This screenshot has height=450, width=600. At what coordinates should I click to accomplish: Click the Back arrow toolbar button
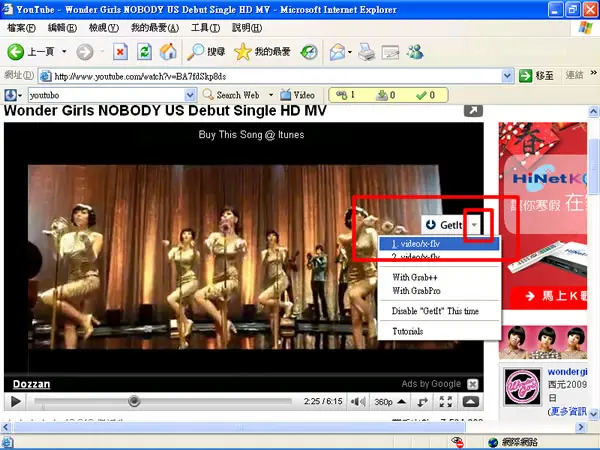tap(31, 52)
